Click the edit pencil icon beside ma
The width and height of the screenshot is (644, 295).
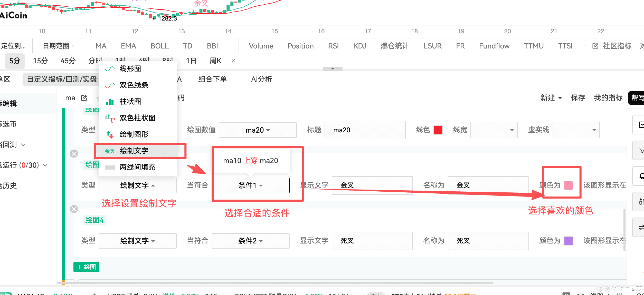click(84, 98)
